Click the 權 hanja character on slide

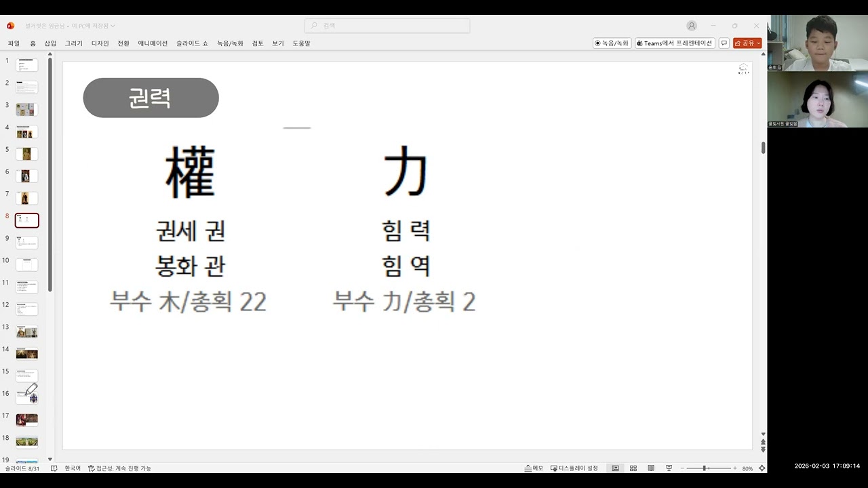[x=191, y=172]
